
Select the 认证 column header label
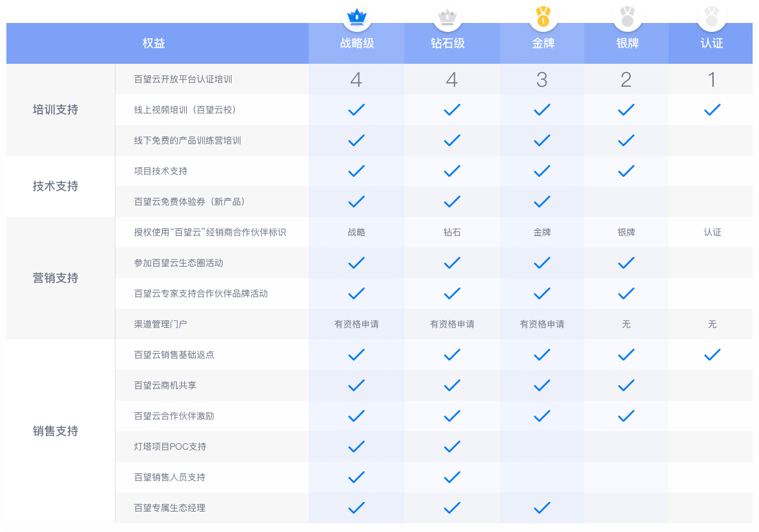(x=712, y=43)
